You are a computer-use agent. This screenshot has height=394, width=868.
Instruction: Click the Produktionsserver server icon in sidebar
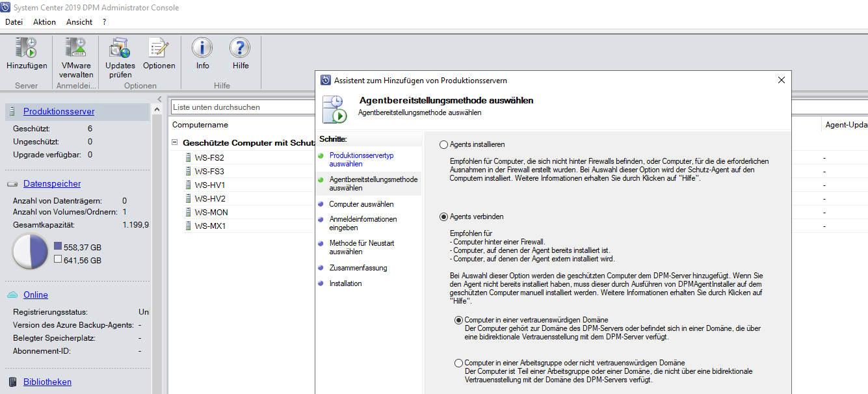click(12, 112)
